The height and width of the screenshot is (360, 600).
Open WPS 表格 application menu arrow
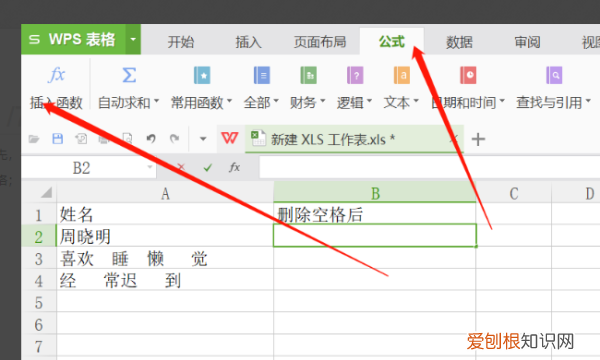[133, 39]
